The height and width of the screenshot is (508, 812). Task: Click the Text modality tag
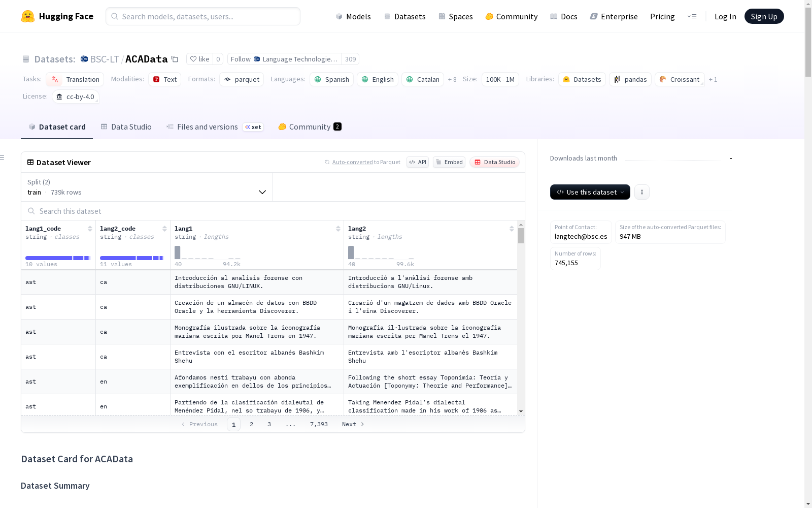165,79
